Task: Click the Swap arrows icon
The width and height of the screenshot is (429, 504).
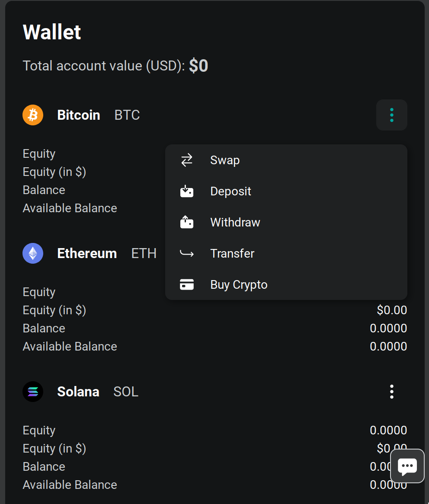Action: 187,160
